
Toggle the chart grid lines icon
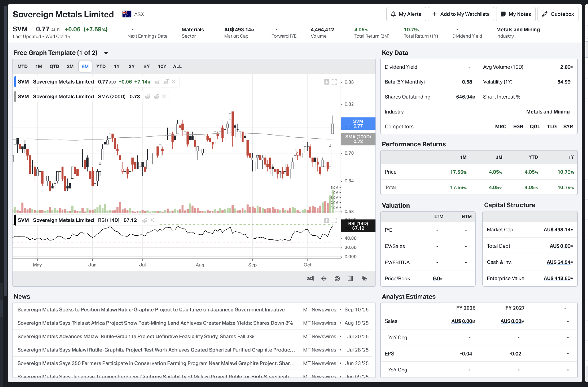point(351,278)
